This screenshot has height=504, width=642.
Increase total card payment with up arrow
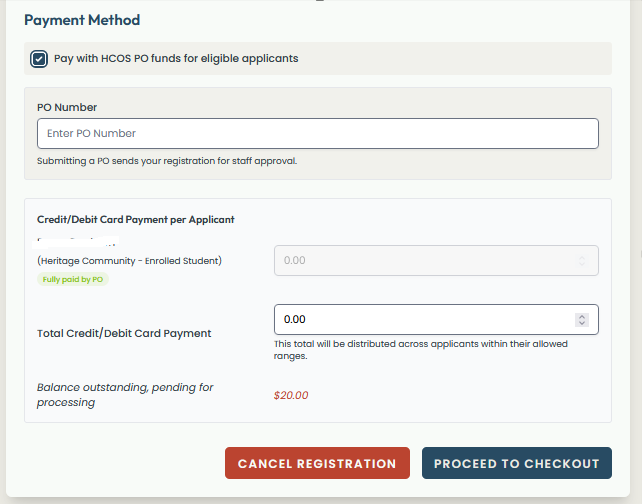(582, 316)
